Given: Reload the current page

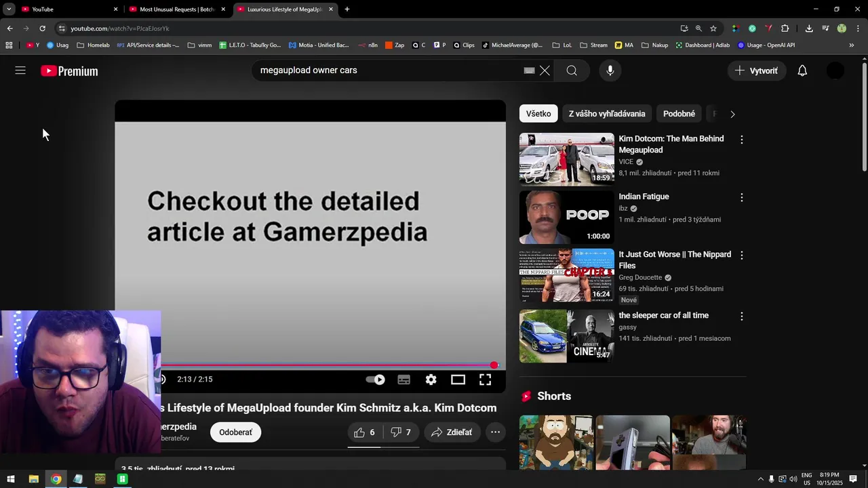Looking at the screenshot, I should (42, 28).
